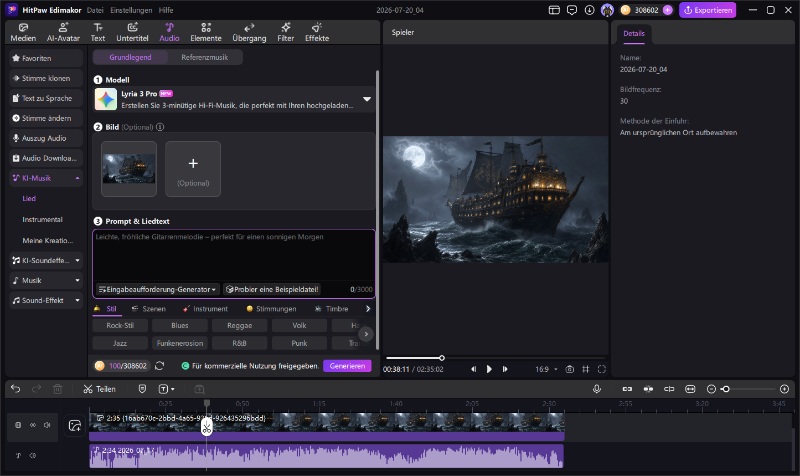Mute the audio track speaker icon
Image resolution: width=800 pixels, height=476 pixels.
pos(33,456)
